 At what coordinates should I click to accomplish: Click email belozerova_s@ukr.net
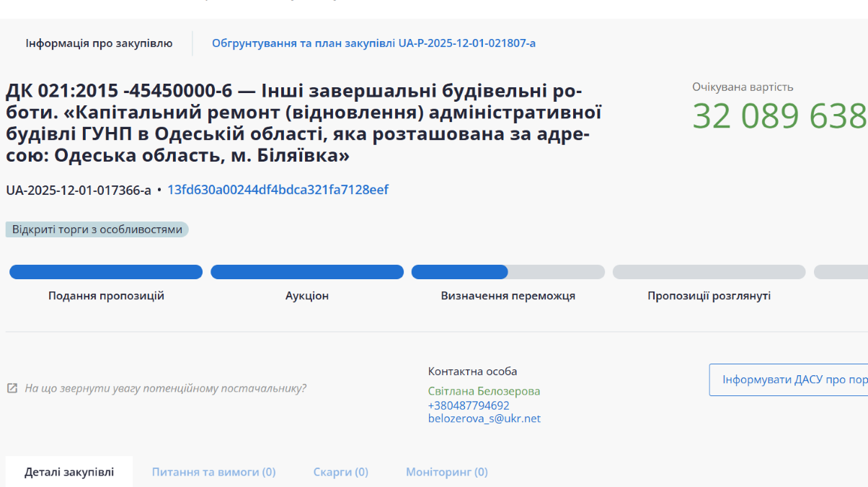pos(484,418)
